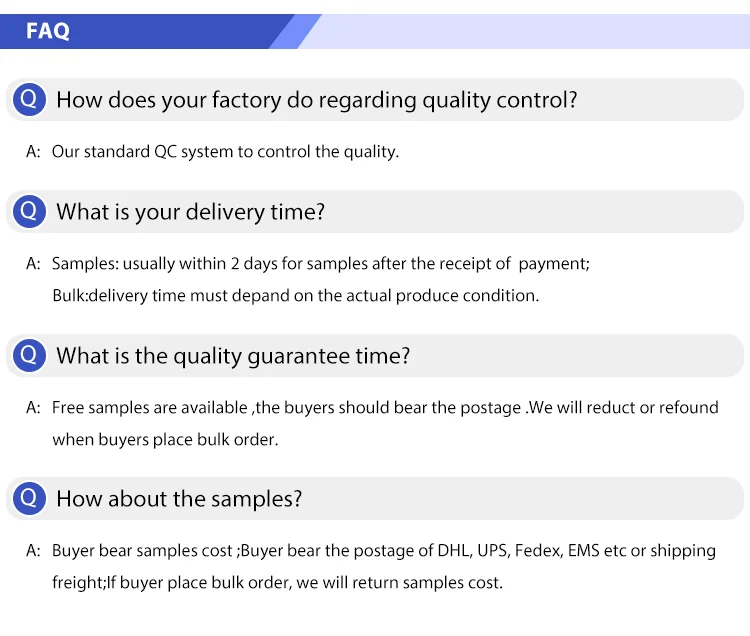750x636 pixels.
Task: Click the Q icon beside the delivery time question
Action: tap(29, 211)
